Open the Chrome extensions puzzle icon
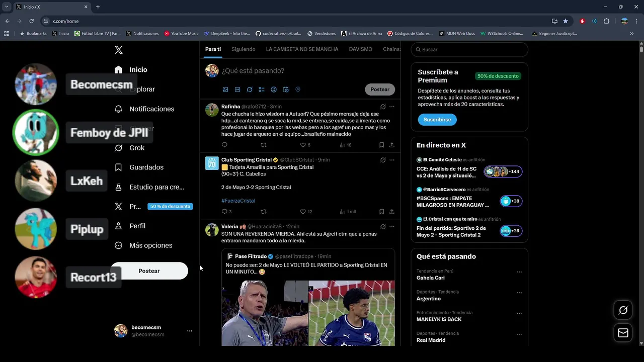 606,21
